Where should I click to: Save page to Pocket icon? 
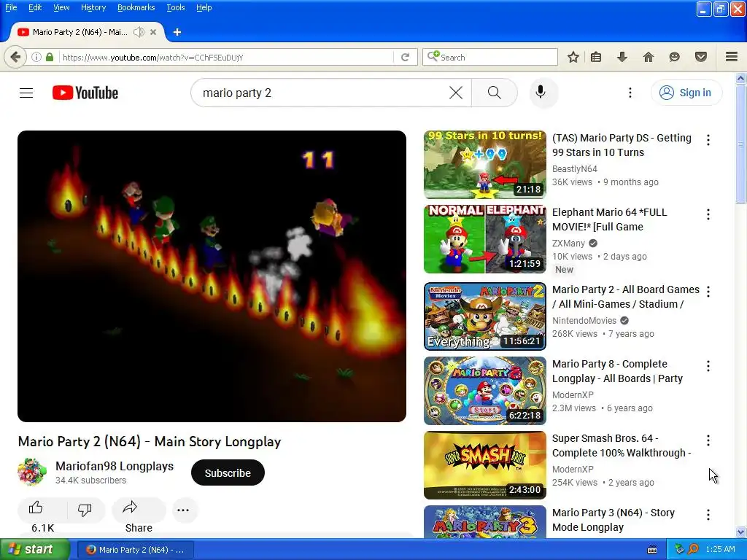coord(700,57)
